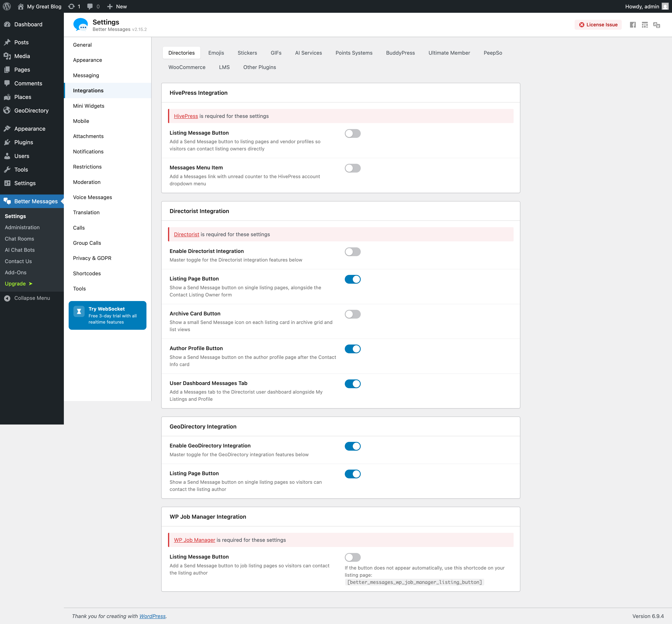Open the WP Job Manager link
The width and height of the screenshot is (672, 624).
pyautogui.click(x=195, y=540)
